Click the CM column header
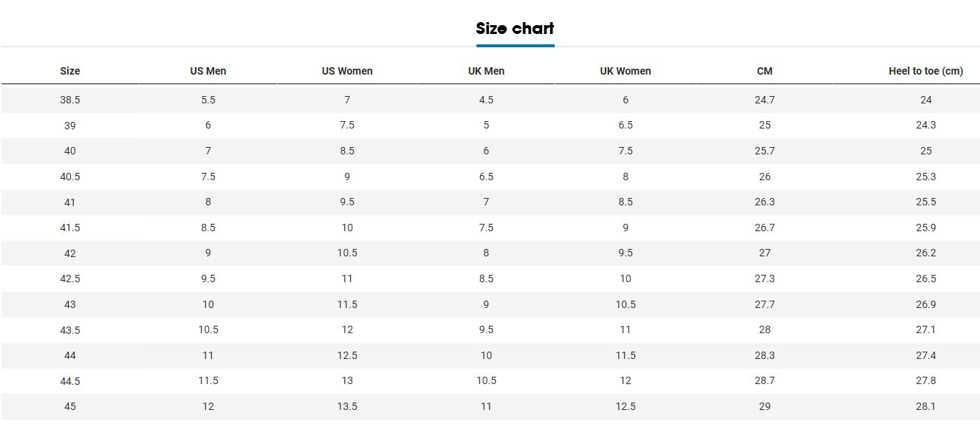The width and height of the screenshot is (980, 424). point(764,72)
